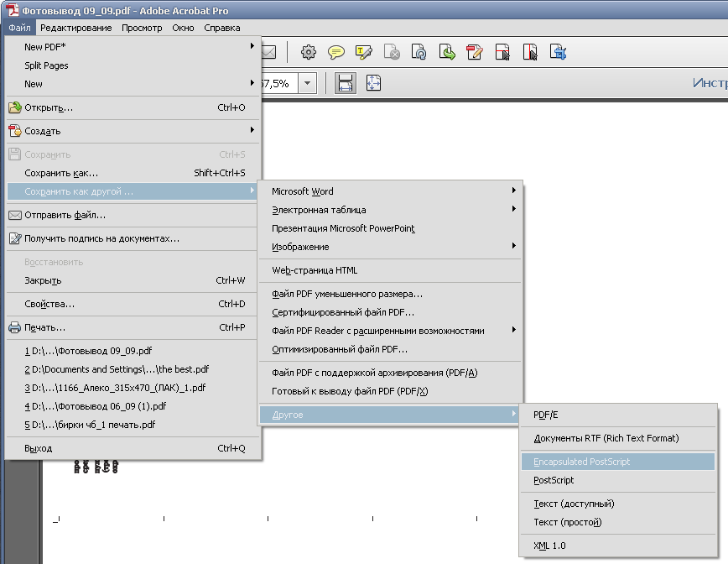Viewport: 728px width, 564px height.
Task: Click the yellow comment bubble icon
Action: tap(335, 52)
